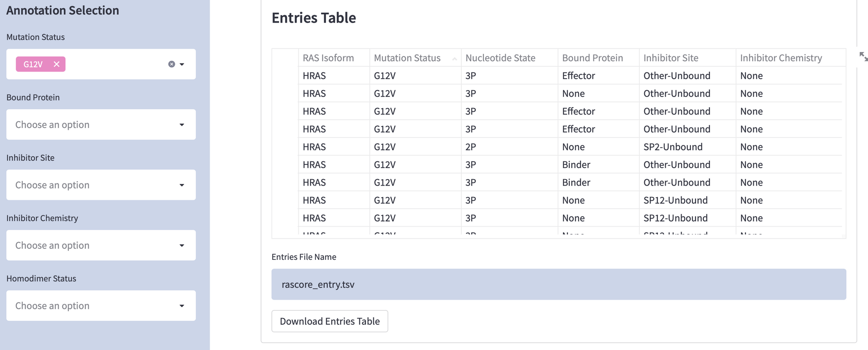Expand Entries Table to fullscreen
This screenshot has width=868, height=350.
point(863,56)
